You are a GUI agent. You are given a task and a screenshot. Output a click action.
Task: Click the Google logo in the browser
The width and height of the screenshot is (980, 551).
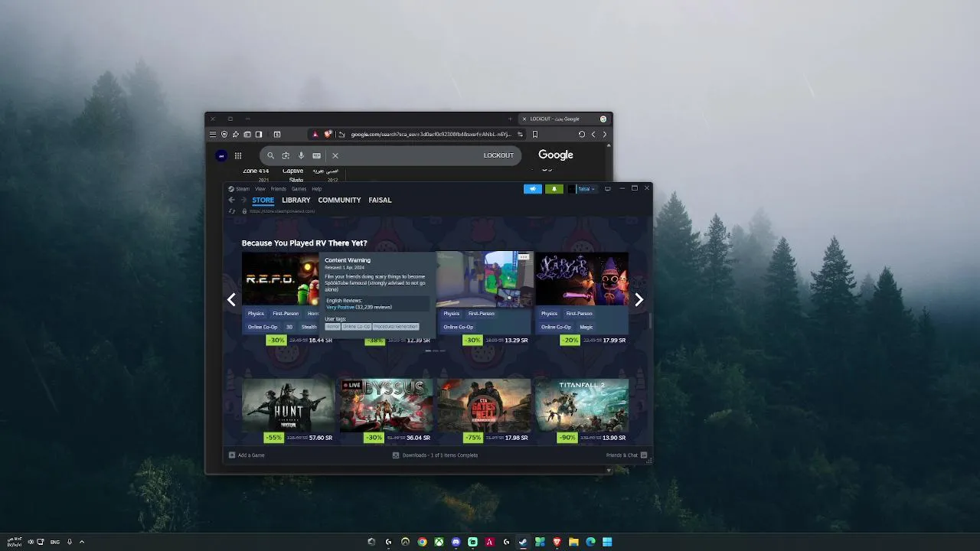[x=556, y=155]
